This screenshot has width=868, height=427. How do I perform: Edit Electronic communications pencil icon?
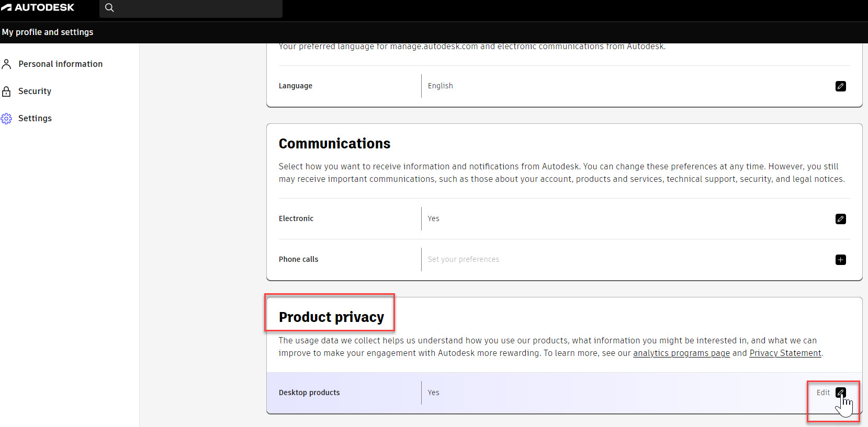(x=840, y=219)
